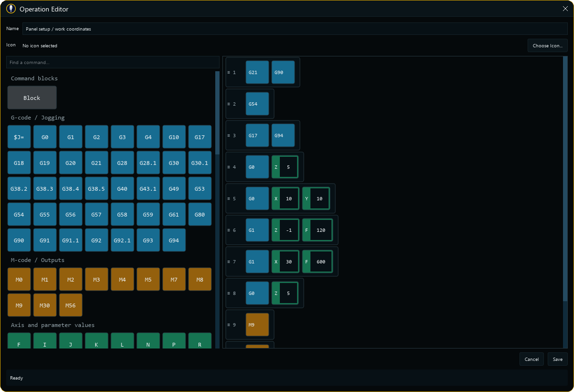574x392 pixels.
Task: Click the 'No icon selected' text
Action: click(x=40, y=46)
